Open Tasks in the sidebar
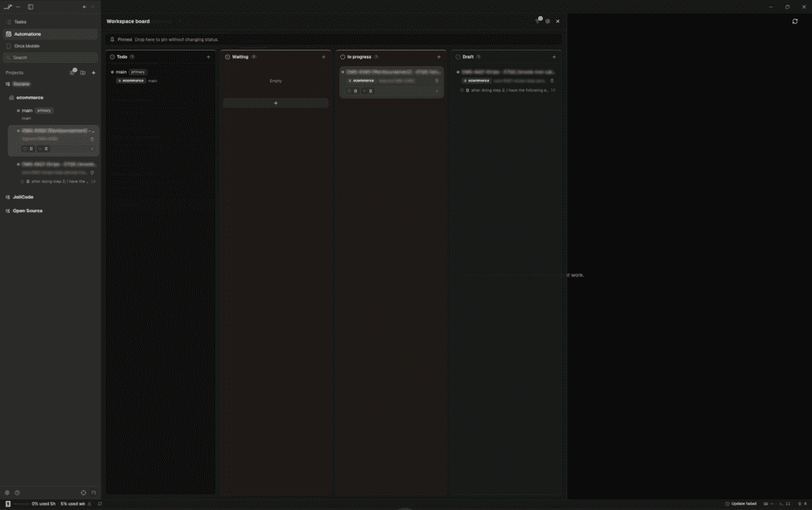812x510 pixels. tap(51, 22)
